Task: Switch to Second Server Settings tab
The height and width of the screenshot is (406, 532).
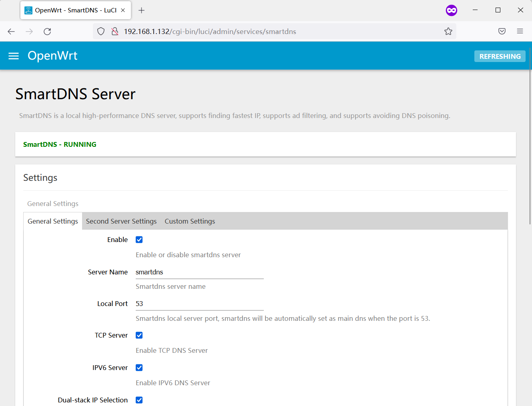Action: tap(121, 221)
